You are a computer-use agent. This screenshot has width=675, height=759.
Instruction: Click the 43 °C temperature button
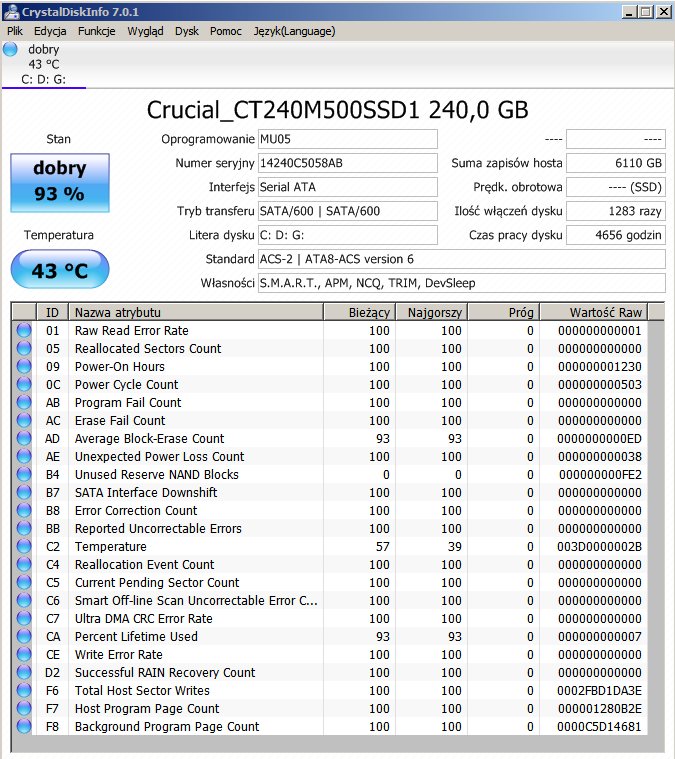[x=60, y=269]
